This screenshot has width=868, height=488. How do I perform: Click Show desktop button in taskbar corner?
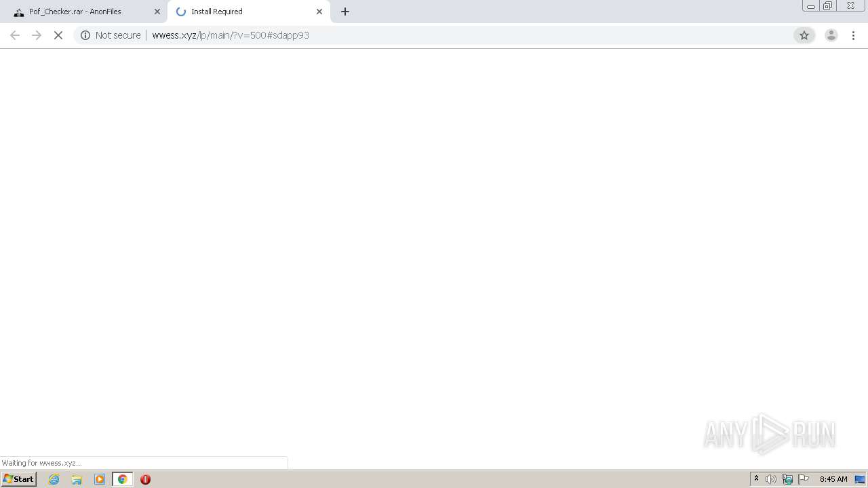pyautogui.click(x=860, y=479)
